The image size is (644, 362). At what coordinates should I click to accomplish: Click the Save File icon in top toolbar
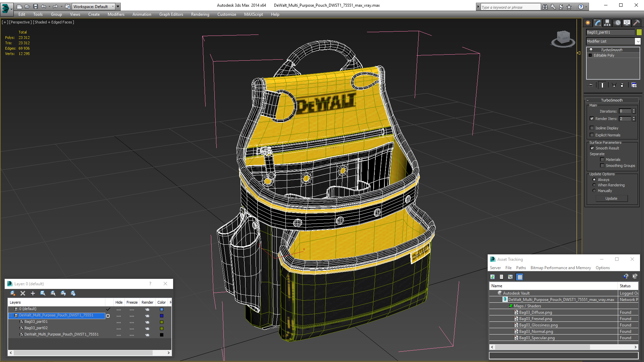click(x=36, y=6)
